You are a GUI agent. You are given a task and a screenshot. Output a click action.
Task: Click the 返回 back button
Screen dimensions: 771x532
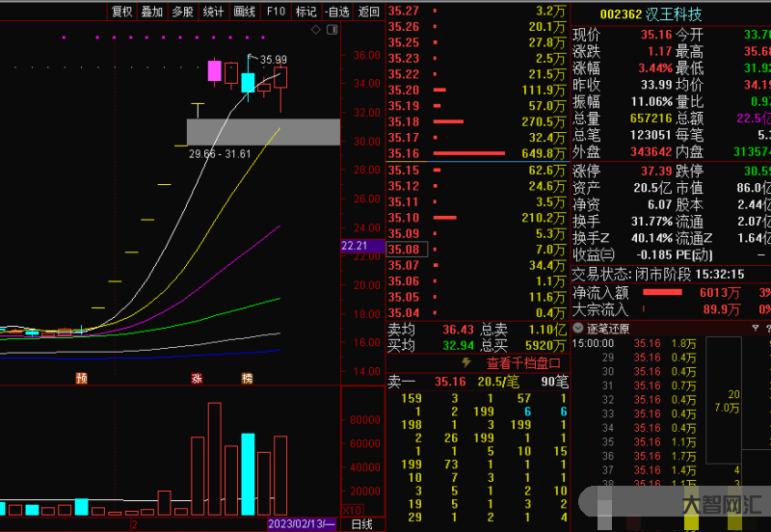(368, 12)
